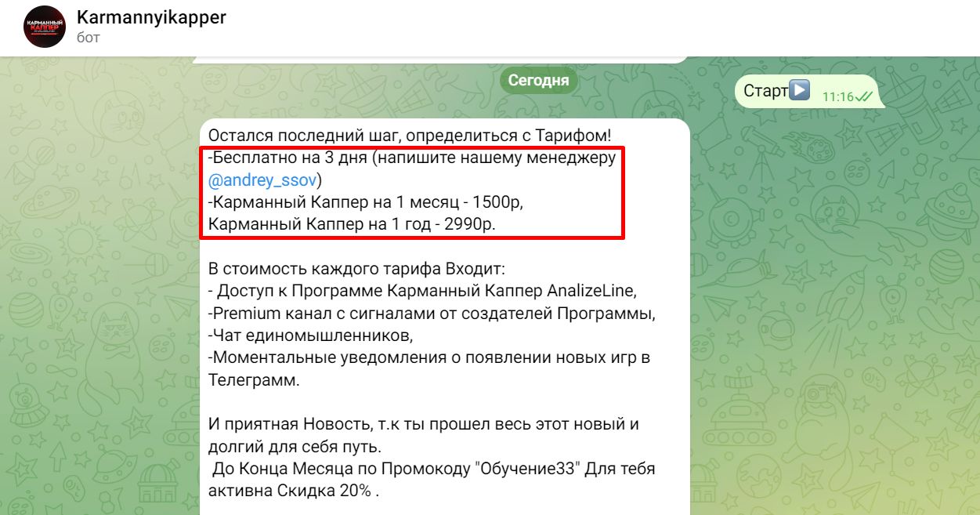Select the line «Premium канал с сигналами»
The image size is (980, 515).
432,314
